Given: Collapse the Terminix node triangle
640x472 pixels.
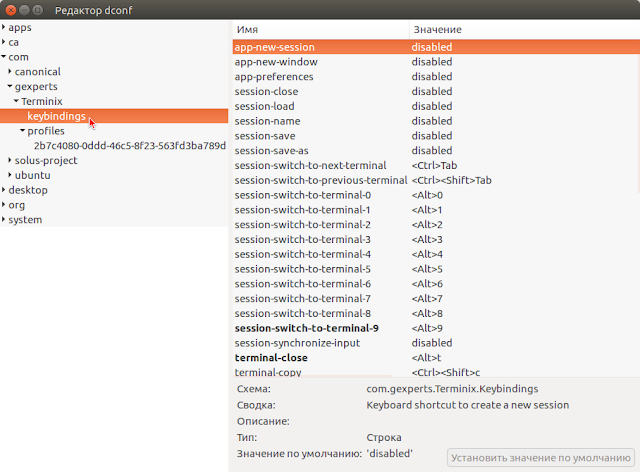Looking at the screenshot, I should (x=16, y=101).
